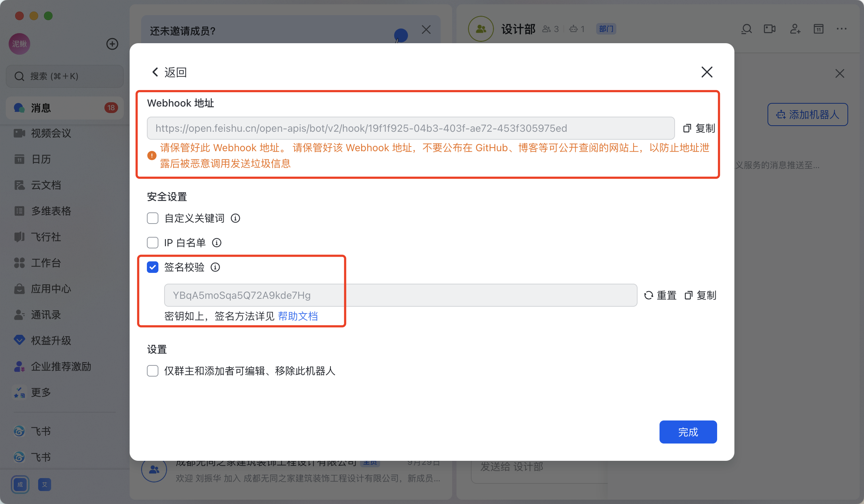Click the Webhook URL field
Screen dimensions: 864x504
[410, 128]
